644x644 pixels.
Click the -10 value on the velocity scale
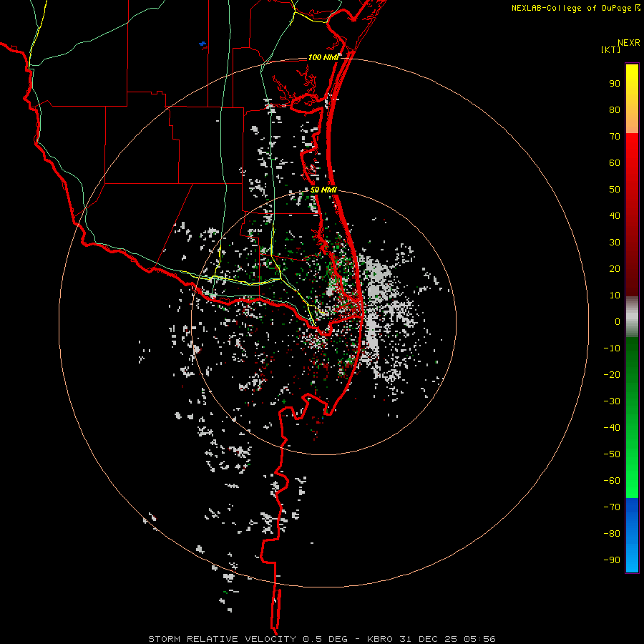pos(612,348)
